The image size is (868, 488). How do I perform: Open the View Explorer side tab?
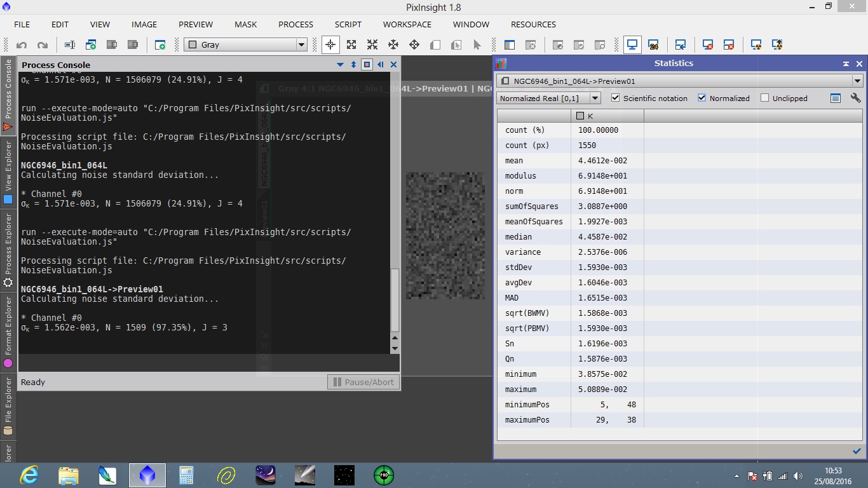[8, 172]
